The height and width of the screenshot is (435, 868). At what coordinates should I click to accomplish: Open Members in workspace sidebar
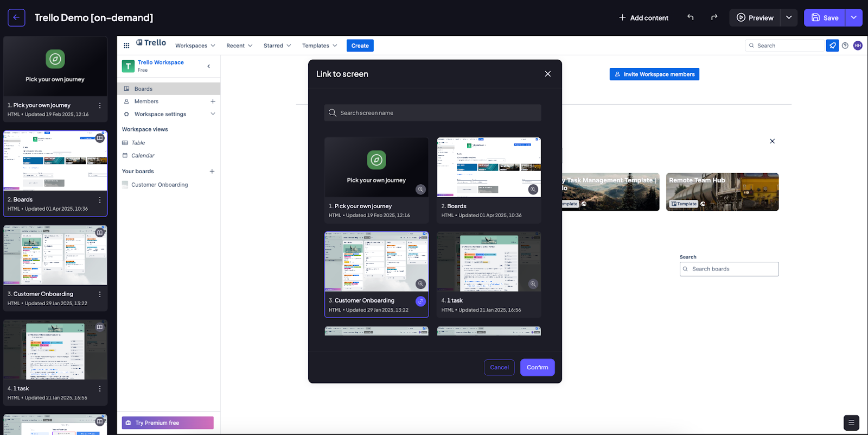point(146,102)
